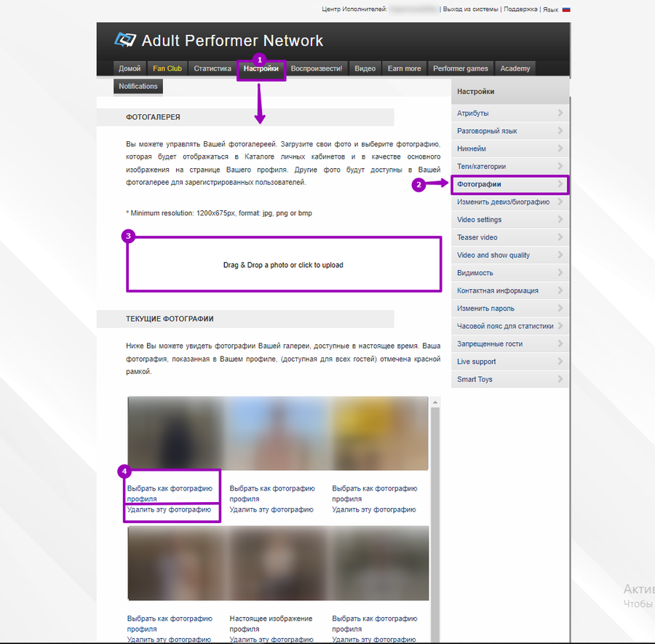Open the Настройки tab
This screenshot has width=655, height=644.
tap(261, 68)
